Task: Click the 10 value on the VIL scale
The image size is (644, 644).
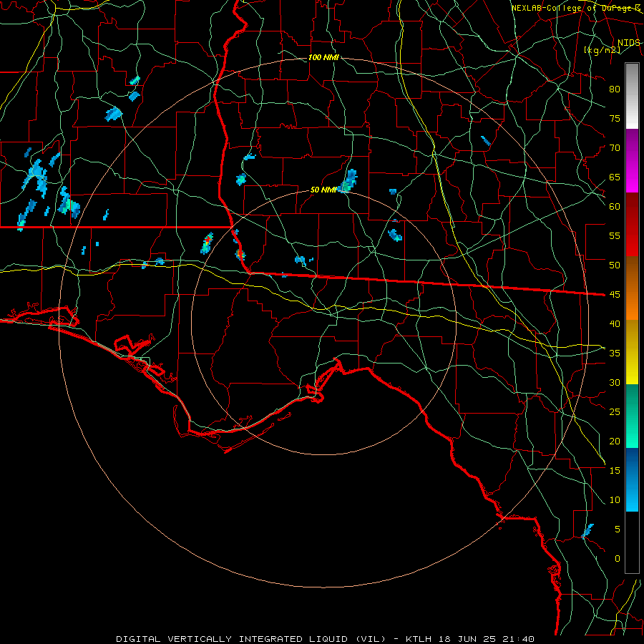Action: coord(615,500)
